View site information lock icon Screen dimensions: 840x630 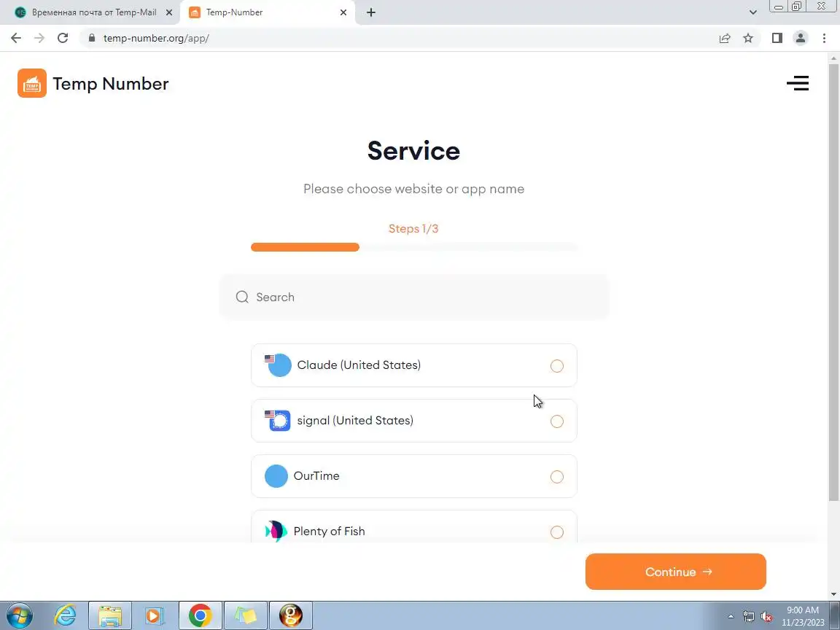92,38
